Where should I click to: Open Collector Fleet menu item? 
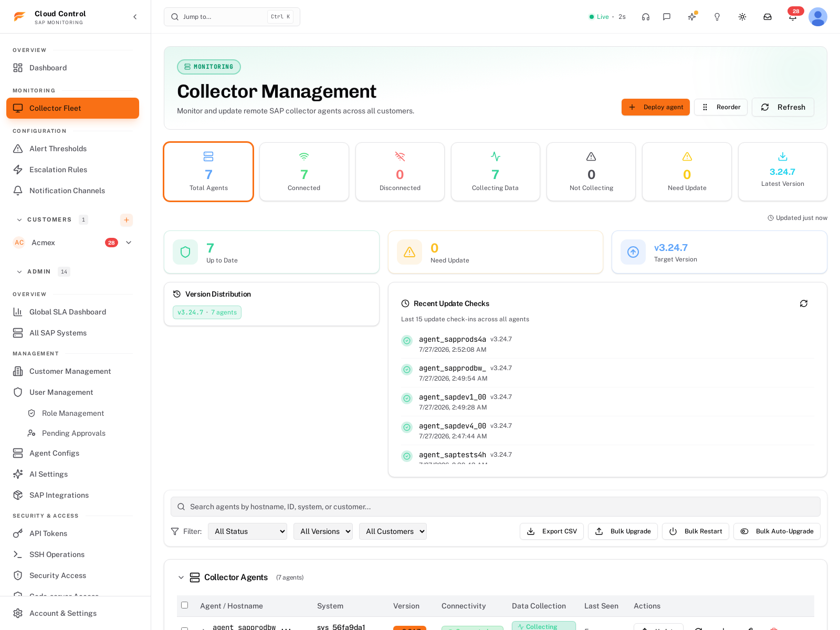tap(72, 108)
